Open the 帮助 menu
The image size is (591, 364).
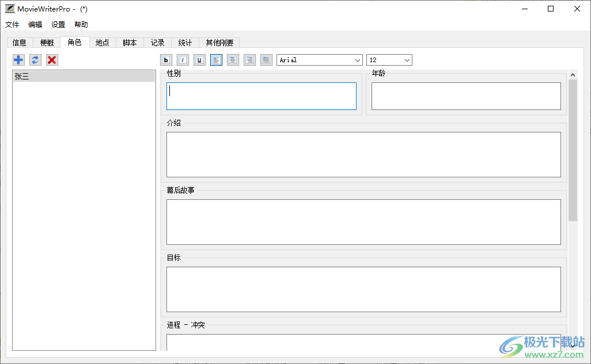coord(81,25)
